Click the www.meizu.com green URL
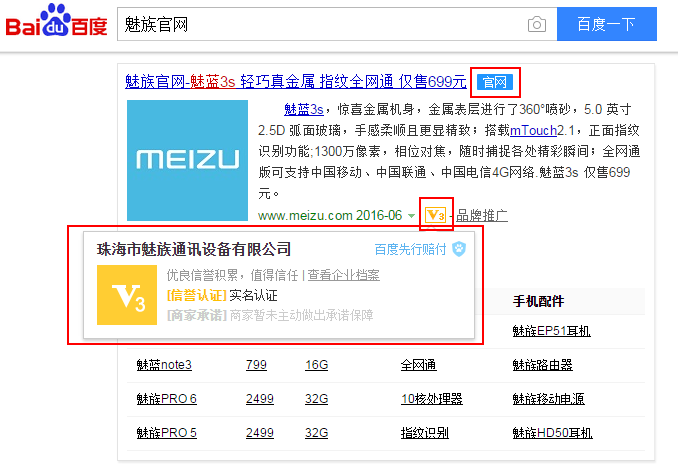 tap(305, 215)
